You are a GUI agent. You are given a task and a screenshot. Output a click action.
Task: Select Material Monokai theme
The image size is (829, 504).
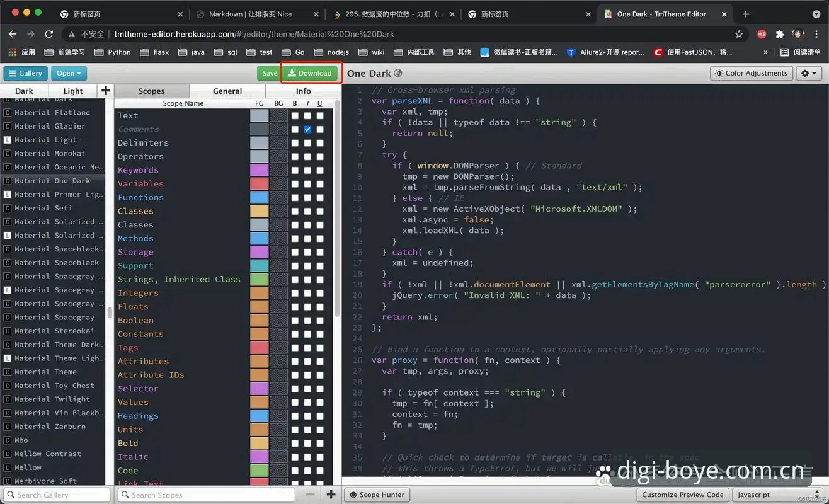coord(52,154)
